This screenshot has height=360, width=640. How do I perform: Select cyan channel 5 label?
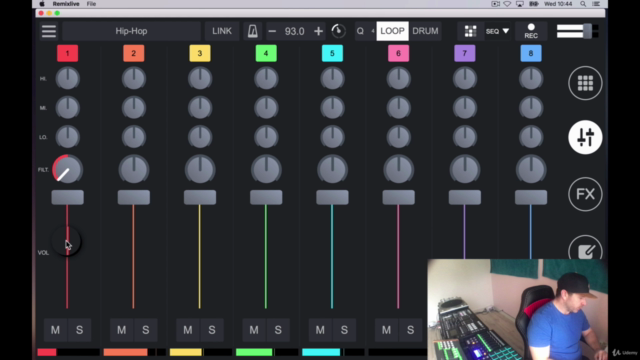(x=332, y=53)
